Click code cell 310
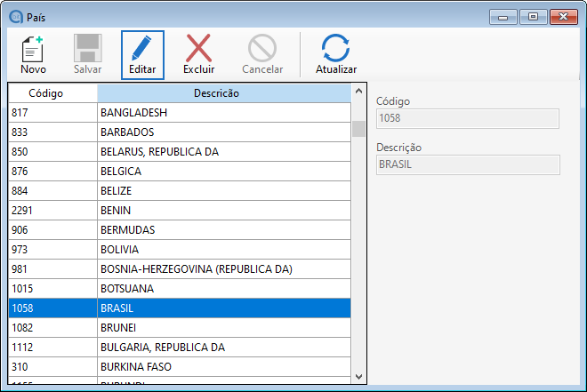The width and height of the screenshot is (587, 392). pyautogui.click(x=52, y=366)
